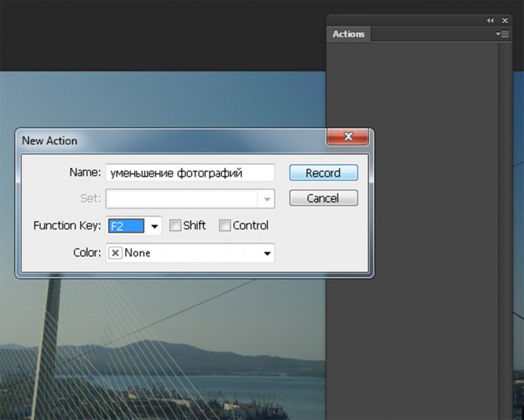Image resolution: width=524 pixels, height=420 pixels.
Task: Focus the Name text field
Action: tap(190, 173)
